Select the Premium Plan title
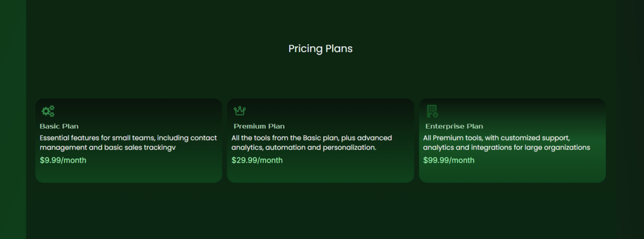The width and height of the screenshot is (644, 239). 259,126
